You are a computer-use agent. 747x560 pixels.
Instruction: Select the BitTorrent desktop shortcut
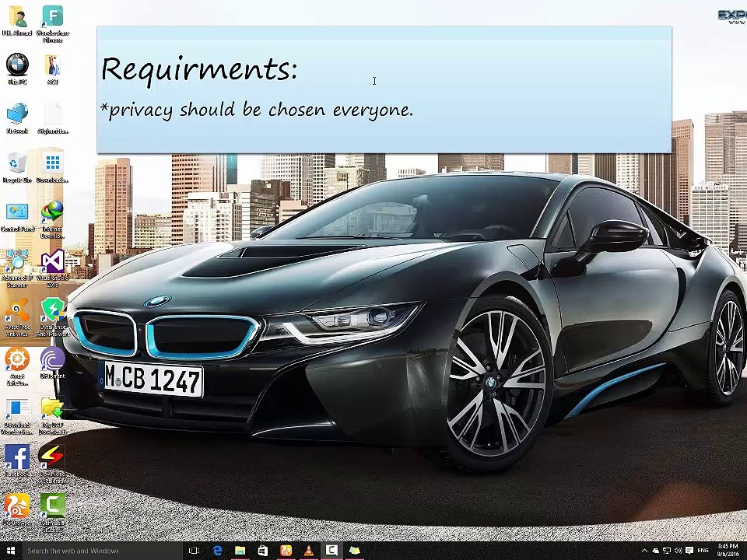pos(52,363)
